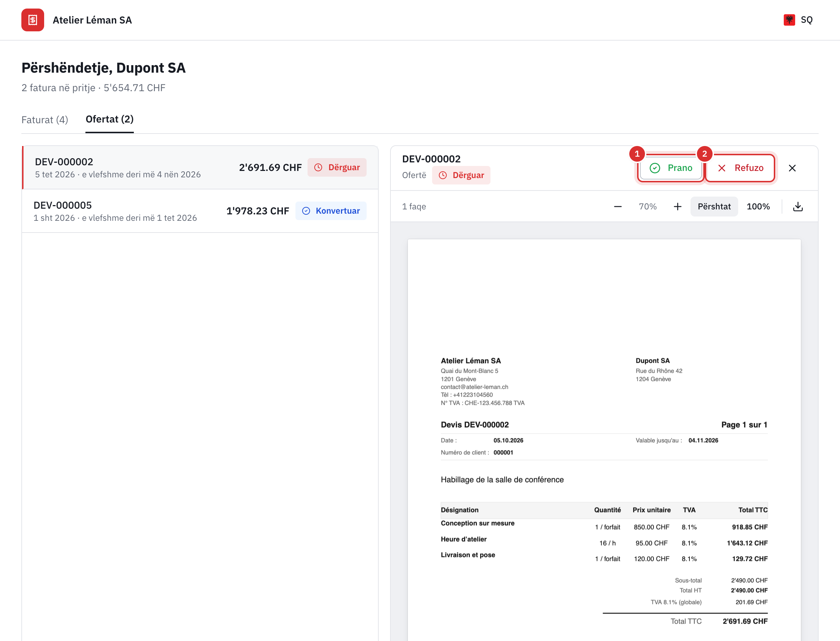Click the Livraison et pose line item
The width and height of the screenshot is (840, 641).
click(x=468, y=555)
